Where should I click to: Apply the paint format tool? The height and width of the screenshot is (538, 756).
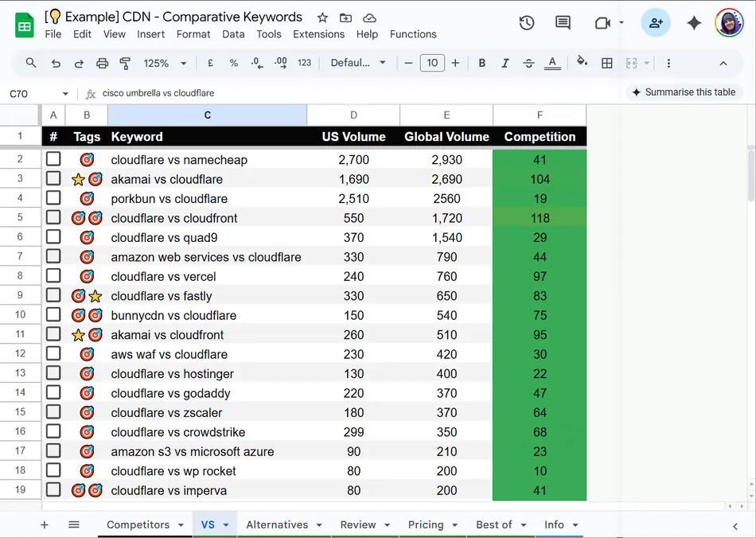click(124, 63)
